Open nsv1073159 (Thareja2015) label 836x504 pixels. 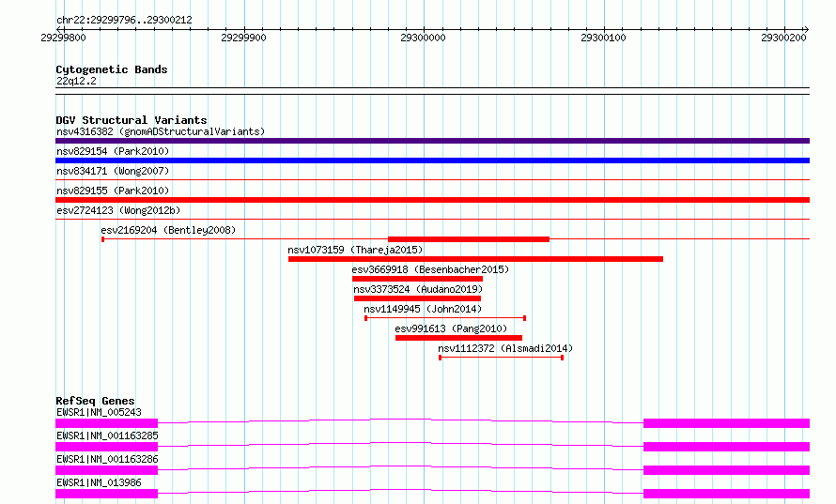tap(355, 250)
